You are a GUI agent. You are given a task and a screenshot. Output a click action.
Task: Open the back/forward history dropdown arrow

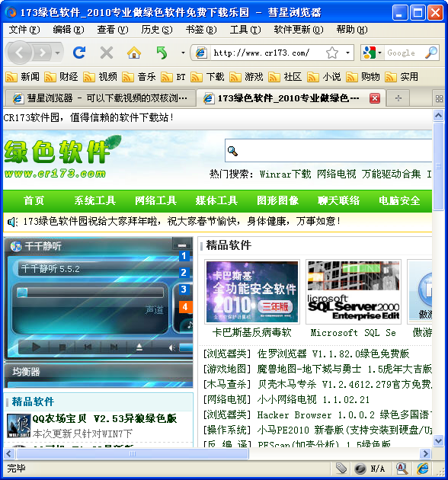tap(57, 53)
